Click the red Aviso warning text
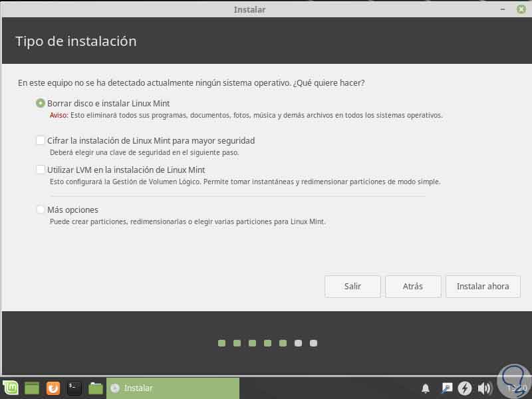 (59, 115)
